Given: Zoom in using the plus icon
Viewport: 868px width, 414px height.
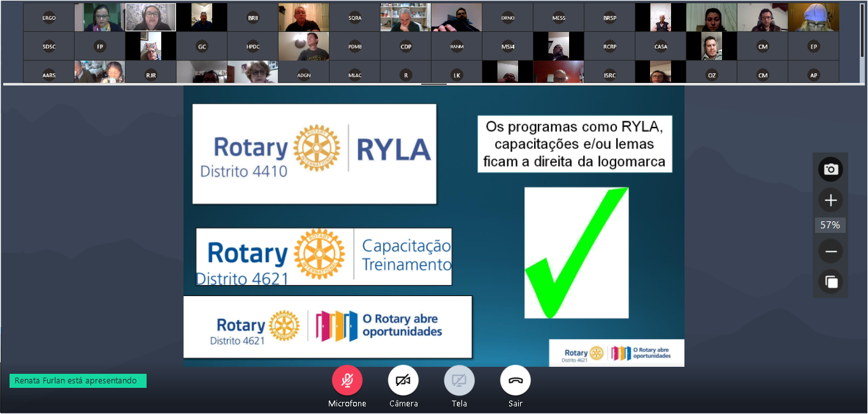Looking at the screenshot, I should (x=830, y=200).
